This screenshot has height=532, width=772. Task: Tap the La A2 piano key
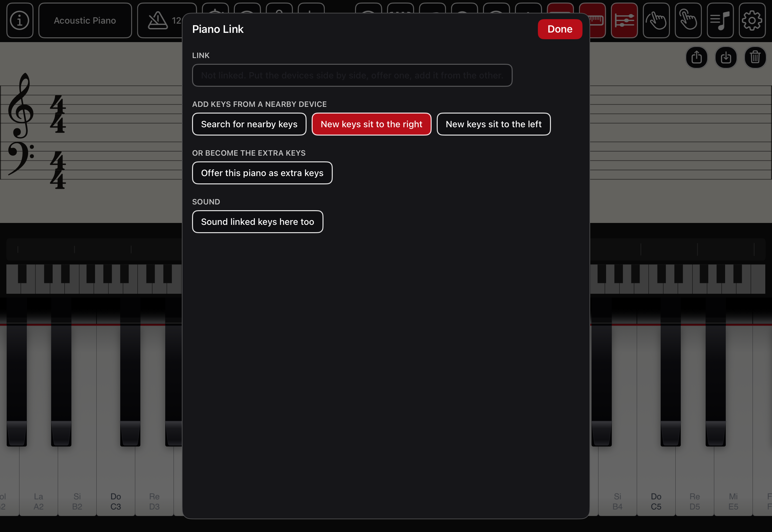coord(39,480)
